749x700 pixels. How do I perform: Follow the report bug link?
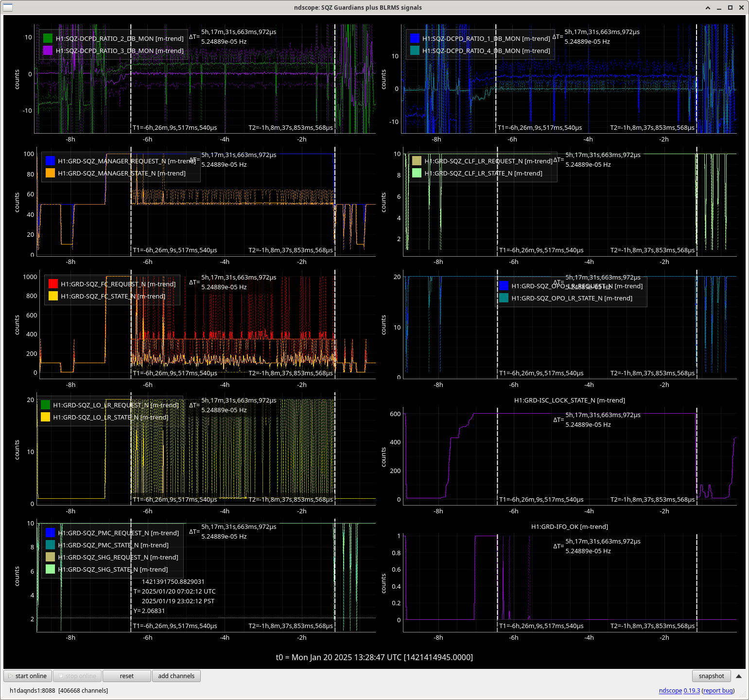pos(718,690)
